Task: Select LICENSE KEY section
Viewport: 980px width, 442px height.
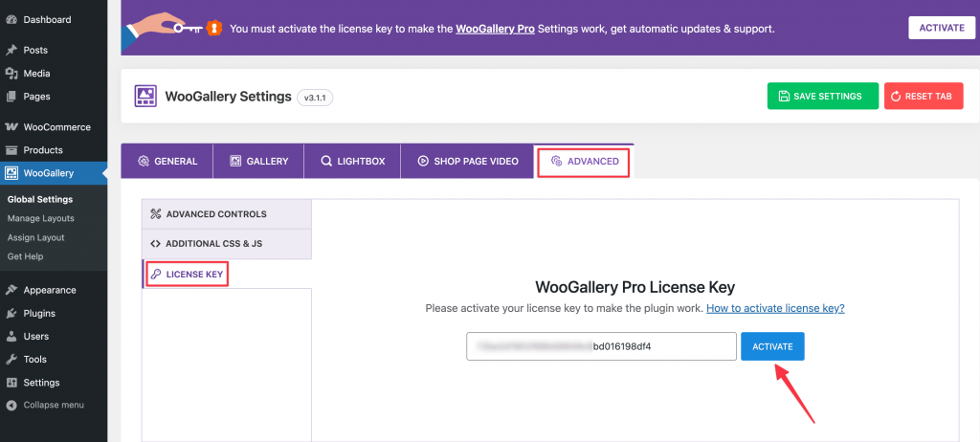Action: coord(227,274)
